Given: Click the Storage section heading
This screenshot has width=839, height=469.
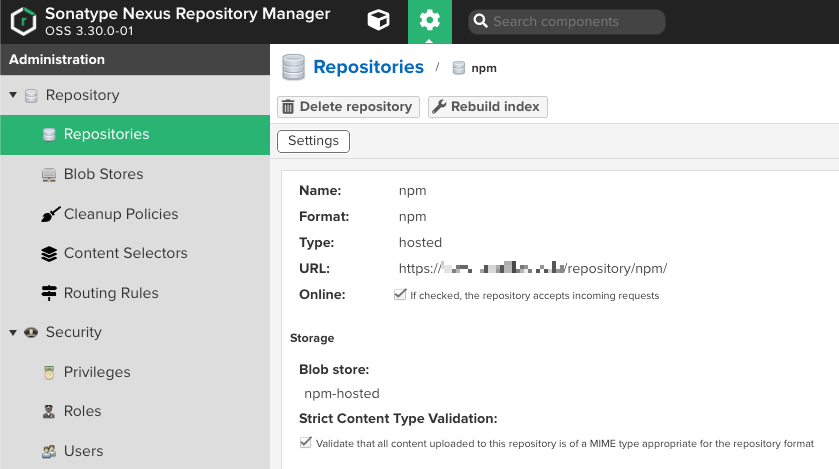Looking at the screenshot, I should [312, 338].
